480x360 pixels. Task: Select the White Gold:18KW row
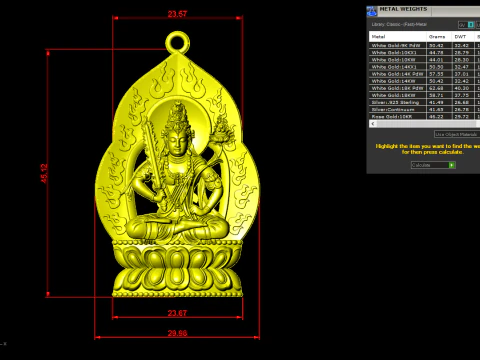[x=424, y=95]
